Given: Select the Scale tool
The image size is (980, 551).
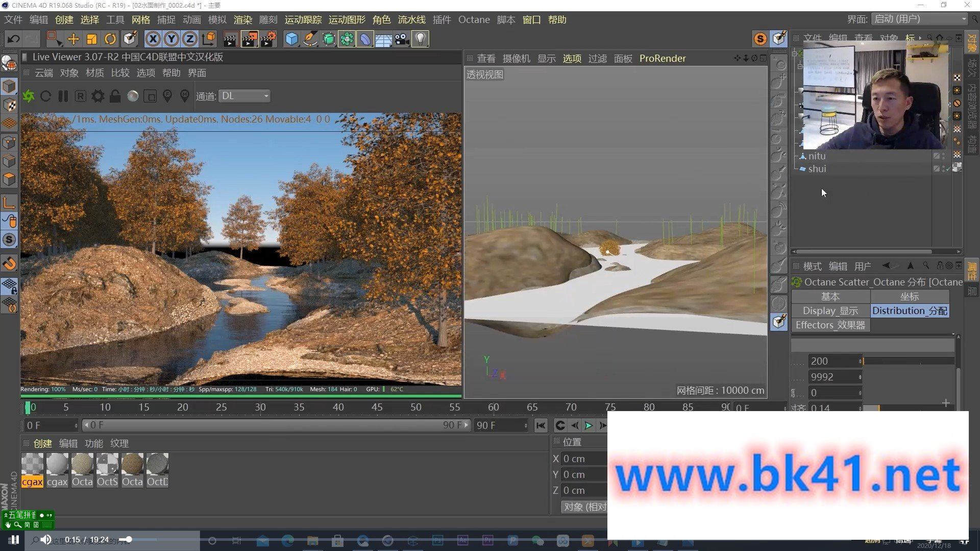Looking at the screenshot, I should (x=92, y=39).
